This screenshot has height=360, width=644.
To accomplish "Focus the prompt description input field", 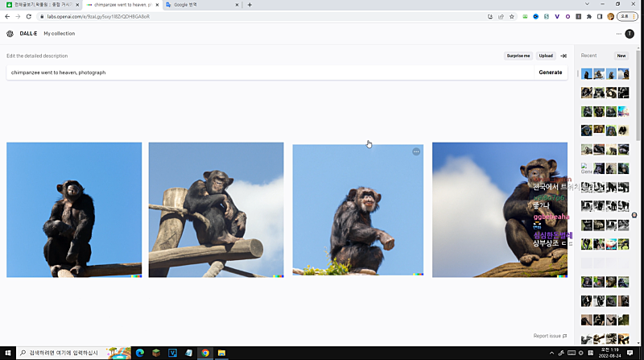I will tap(270, 72).
